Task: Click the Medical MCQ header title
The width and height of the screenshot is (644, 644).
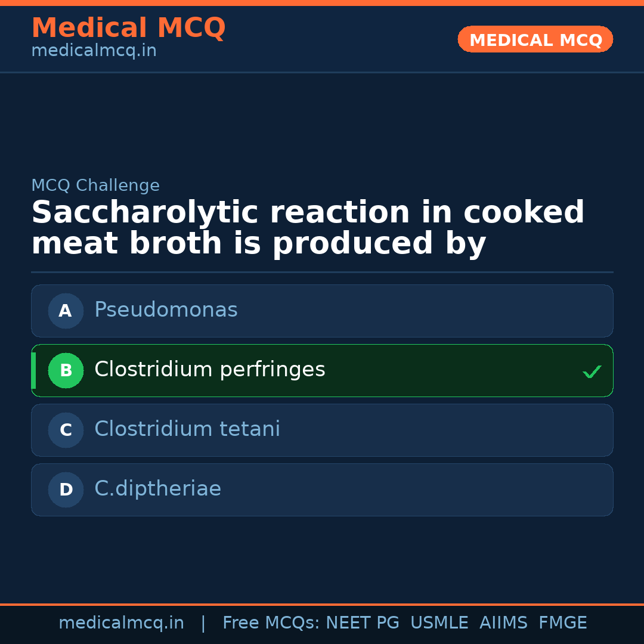Action: coord(128,28)
